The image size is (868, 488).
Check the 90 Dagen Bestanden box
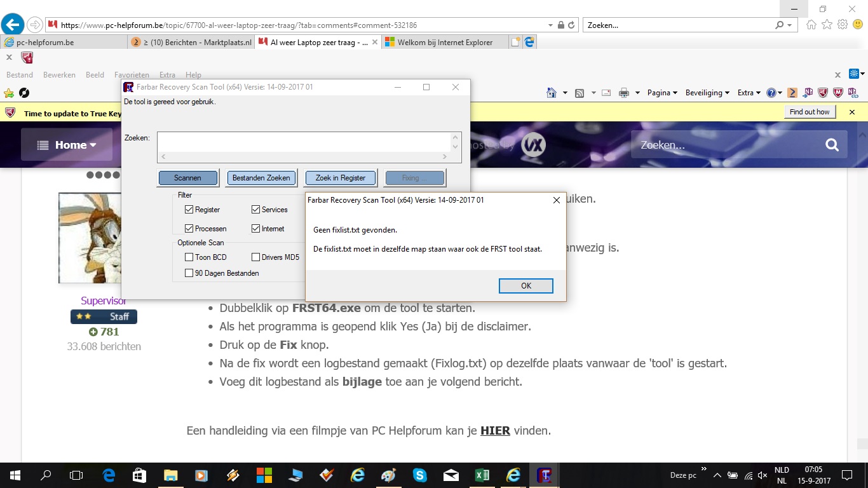189,273
